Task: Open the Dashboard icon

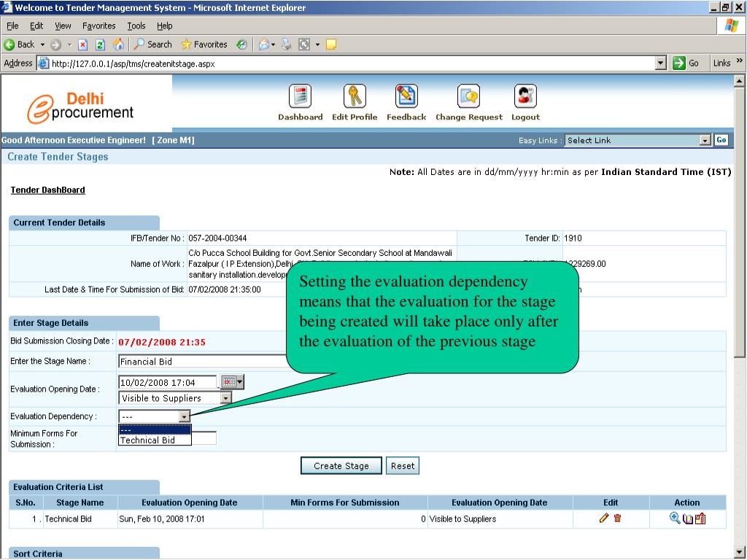Action: (x=300, y=96)
